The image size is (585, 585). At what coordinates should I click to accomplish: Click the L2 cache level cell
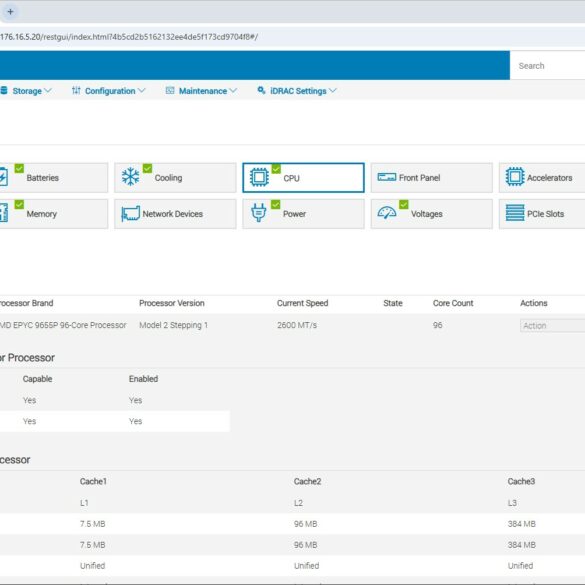(x=298, y=503)
